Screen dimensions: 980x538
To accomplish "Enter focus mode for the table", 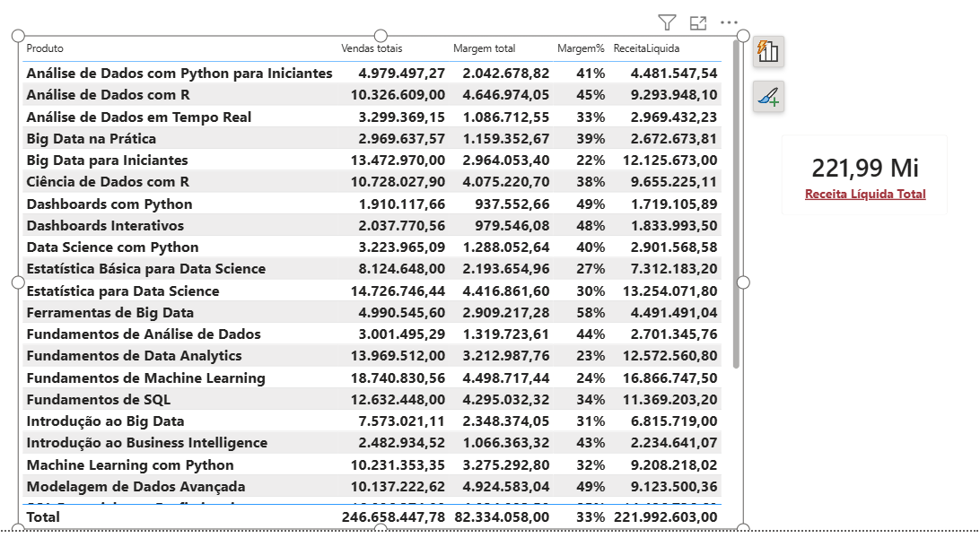I will pos(698,23).
